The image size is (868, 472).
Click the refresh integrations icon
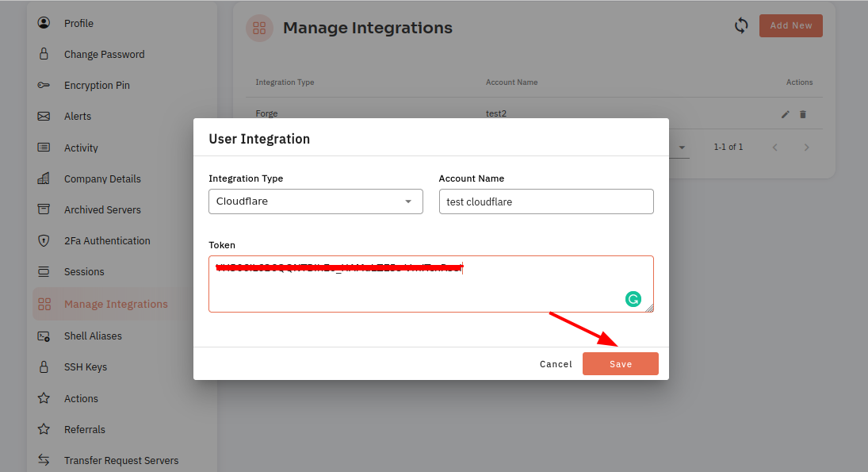coord(741,25)
